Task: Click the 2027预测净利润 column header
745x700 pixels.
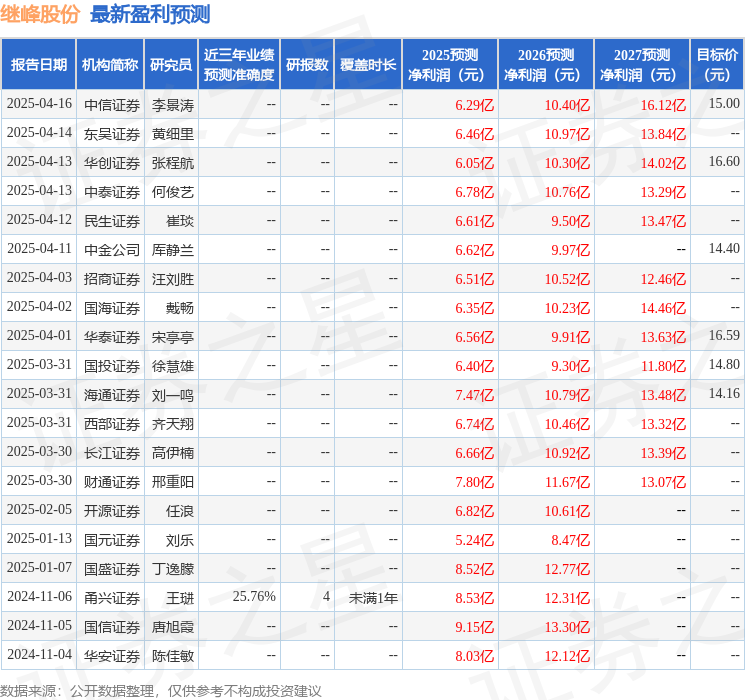Action: 642,64
